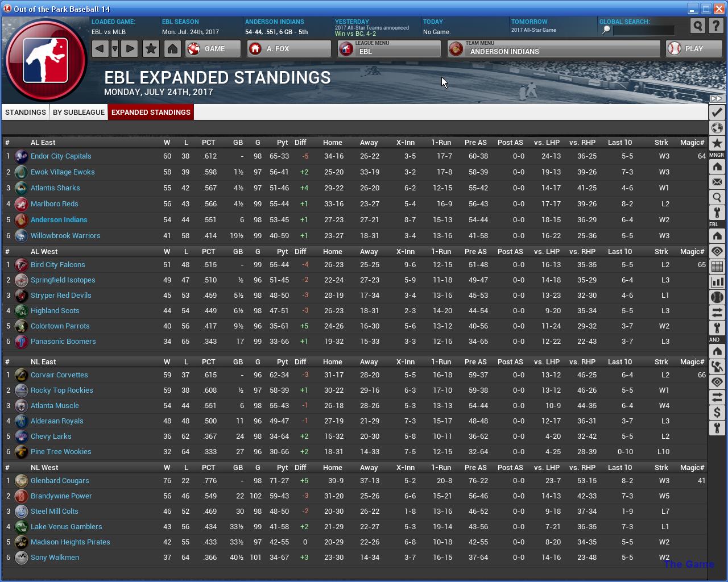728x582 pixels.
Task: Click the Endor City Capitals team logo
Action: pos(21,156)
